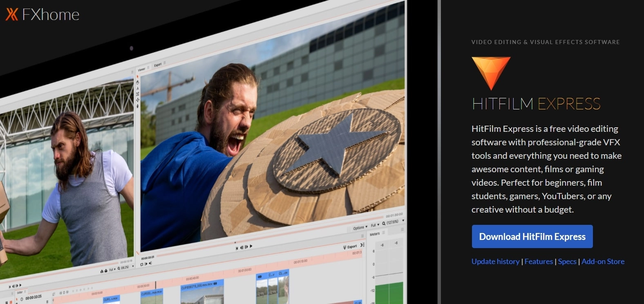The image size is (644, 304).
Task: Open the main Viewer Full quality dropdown
Action: tap(375, 225)
